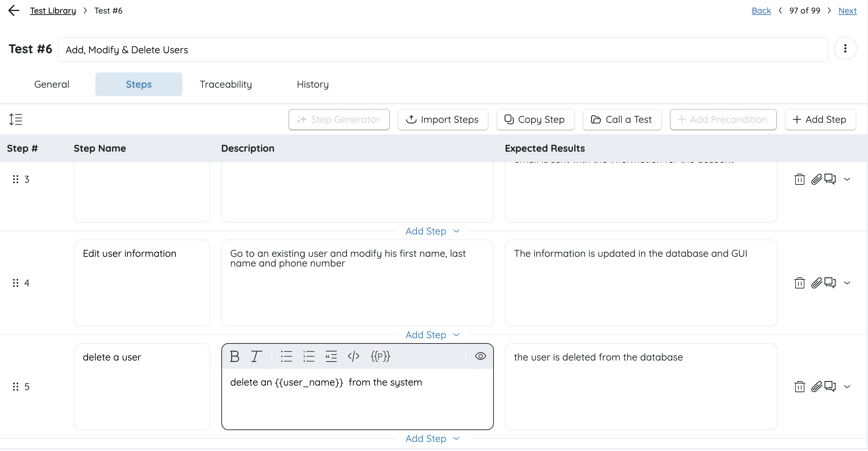Insert a block quote in description
The image size is (868, 451).
(331, 356)
